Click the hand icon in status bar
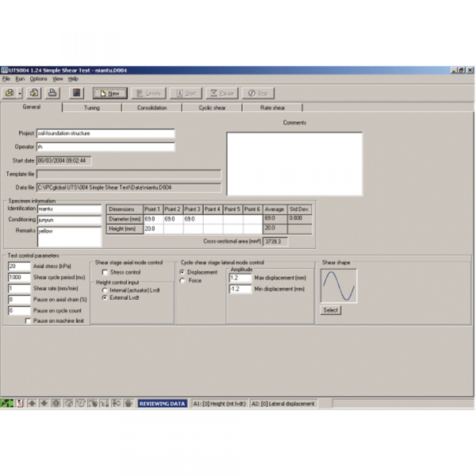 pyautogui.click(x=128, y=403)
